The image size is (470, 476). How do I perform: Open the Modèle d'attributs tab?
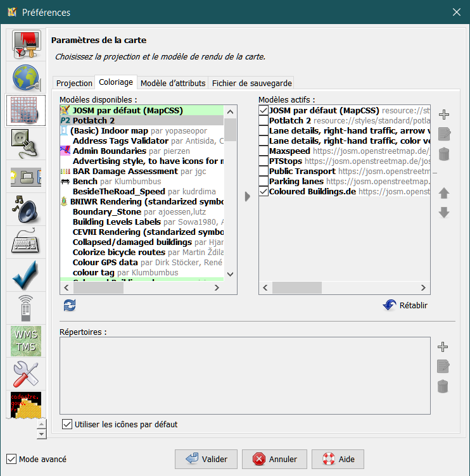click(173, 83)
